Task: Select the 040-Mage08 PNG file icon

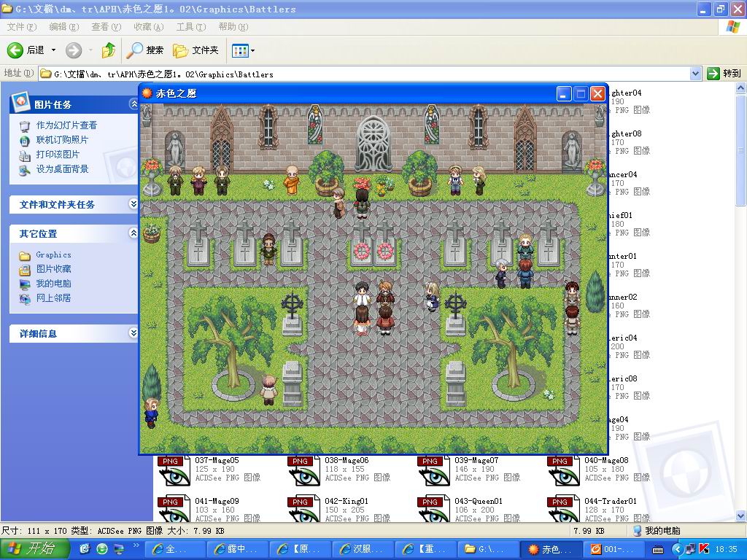Action: coord(564,471)
